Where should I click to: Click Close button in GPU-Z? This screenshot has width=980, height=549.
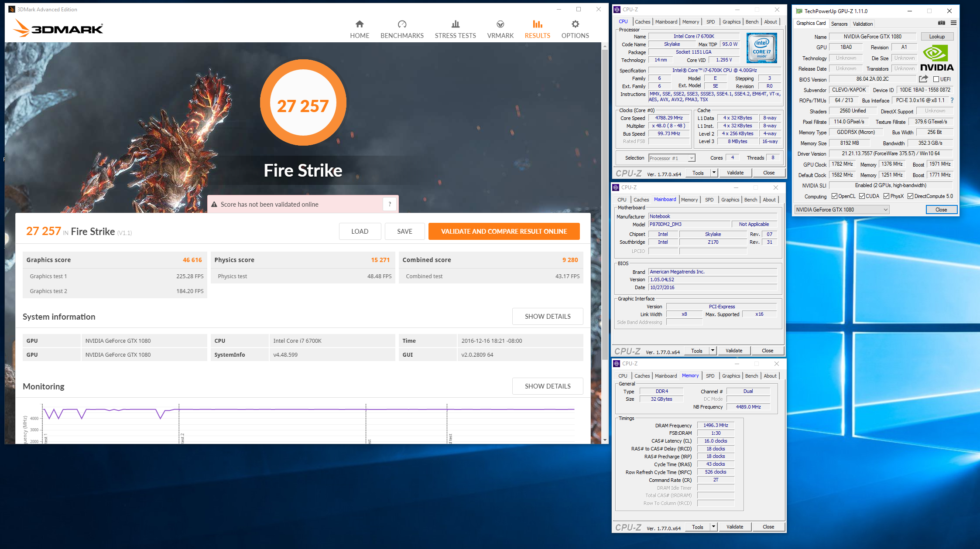click(941, 210)
